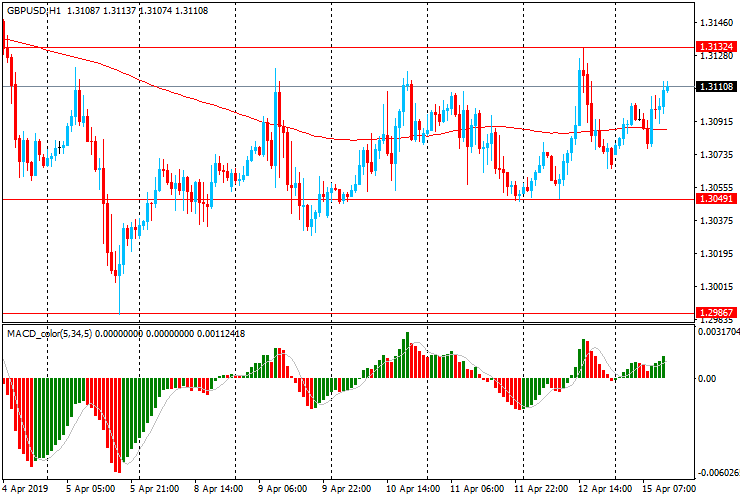Click the 8 Apr 14:00 time label

(x=220, y=490)
